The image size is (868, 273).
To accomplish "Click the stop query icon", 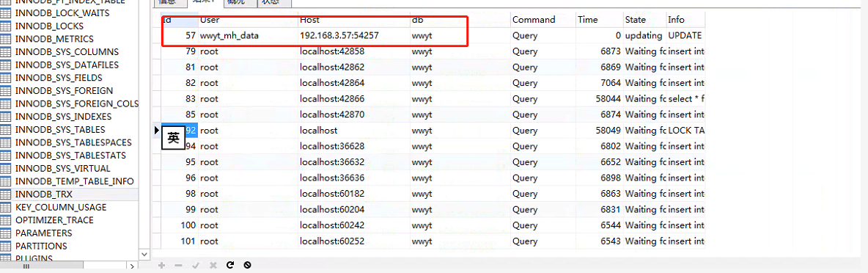I will tap(248, 265).
